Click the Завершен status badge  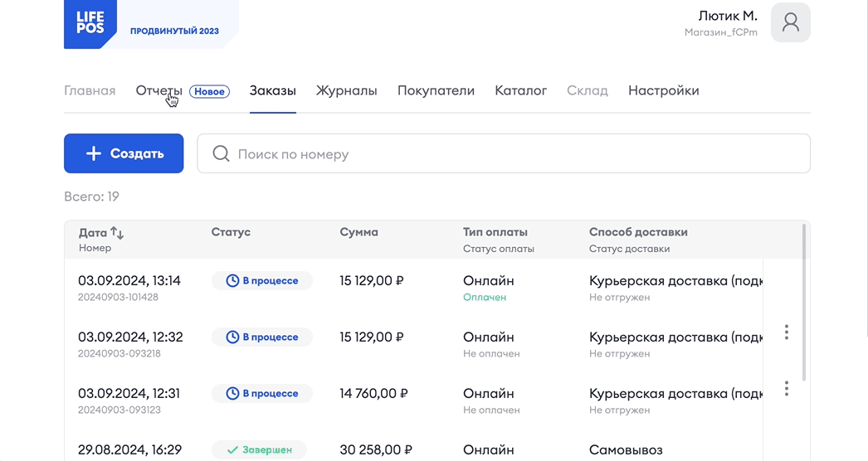pyautogui.click(x=260, y=450)
